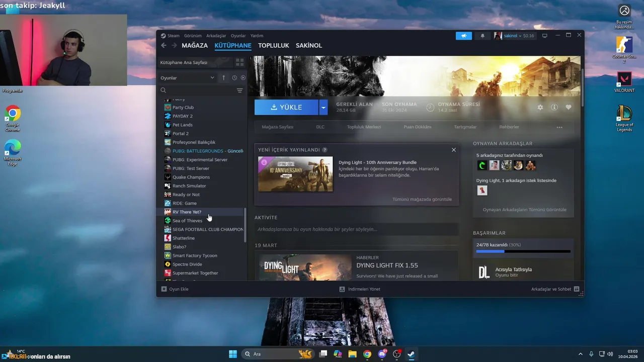Click the game list scrollbar

click(x=245, y=226)
